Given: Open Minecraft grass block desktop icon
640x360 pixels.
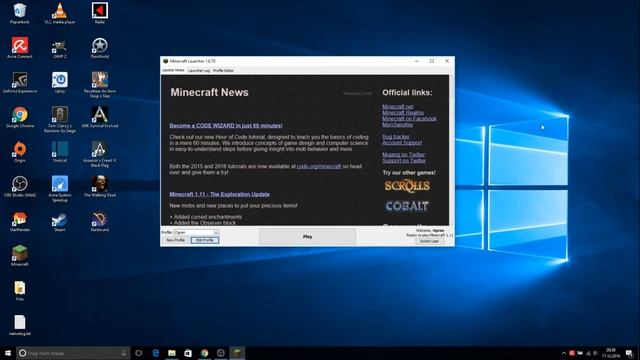Looking at the screenshot, I should pos(20,256).
